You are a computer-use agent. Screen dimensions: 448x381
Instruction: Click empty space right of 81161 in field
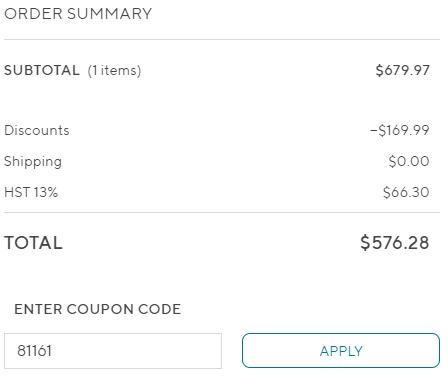(137, 351)
